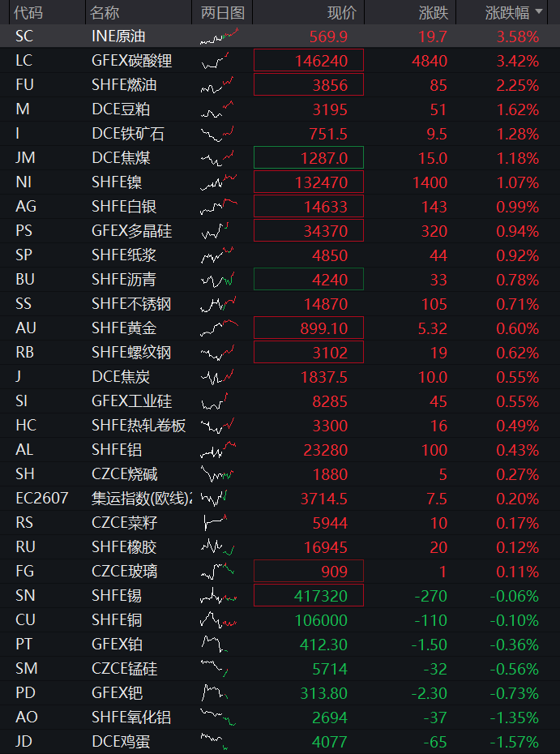The width and height of the screenshot is (560, 754).
Task: Open the INE原油 two-day sparkline chart
Action: [x=220, y=36]
